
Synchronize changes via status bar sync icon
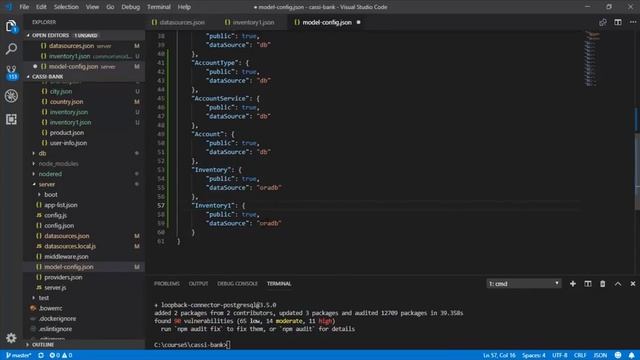[x=41, y=355]
